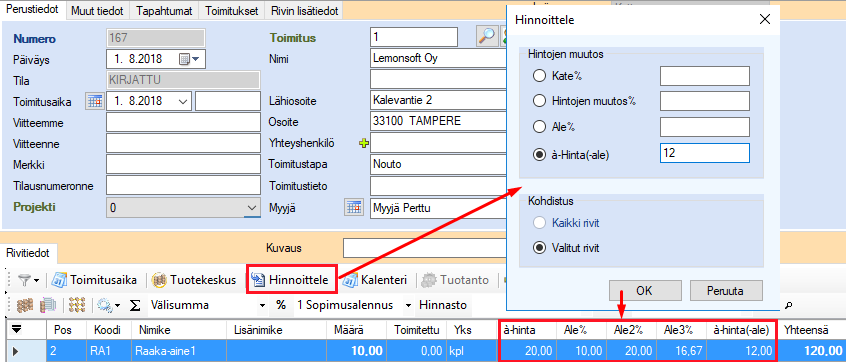846x362 pixels.
Task: Select the Rivitiedot tab
Action: (27, 252)
